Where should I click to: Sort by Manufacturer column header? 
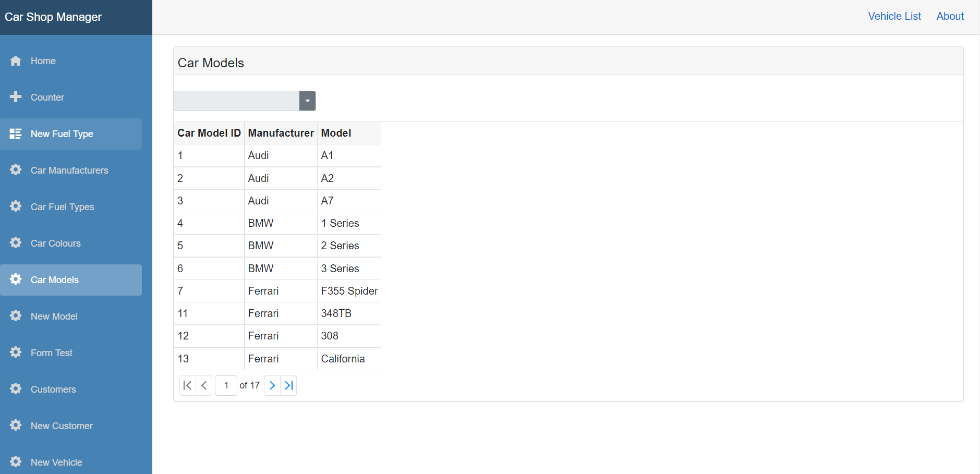(281, 133)
